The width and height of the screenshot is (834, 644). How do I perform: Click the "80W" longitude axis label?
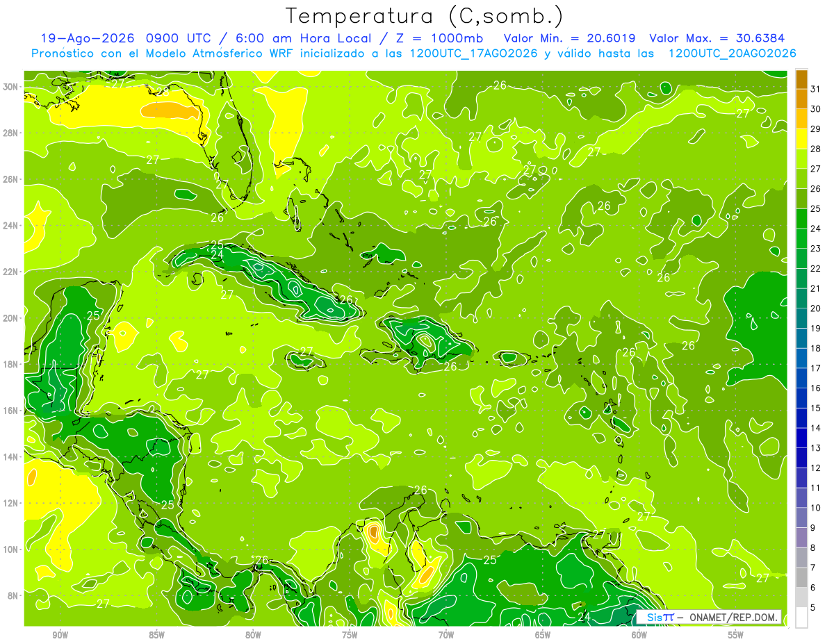(x=253, y=635)
